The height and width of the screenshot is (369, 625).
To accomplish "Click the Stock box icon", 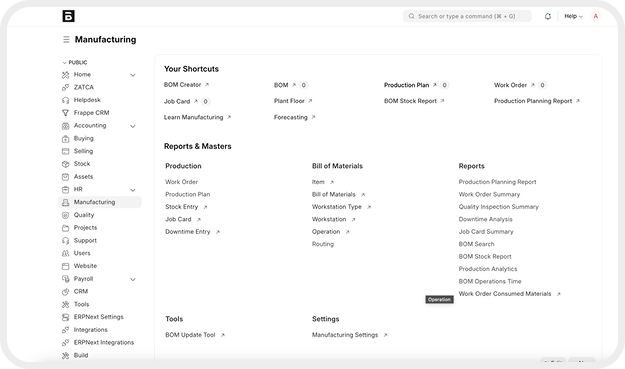I will pos(65,164).
